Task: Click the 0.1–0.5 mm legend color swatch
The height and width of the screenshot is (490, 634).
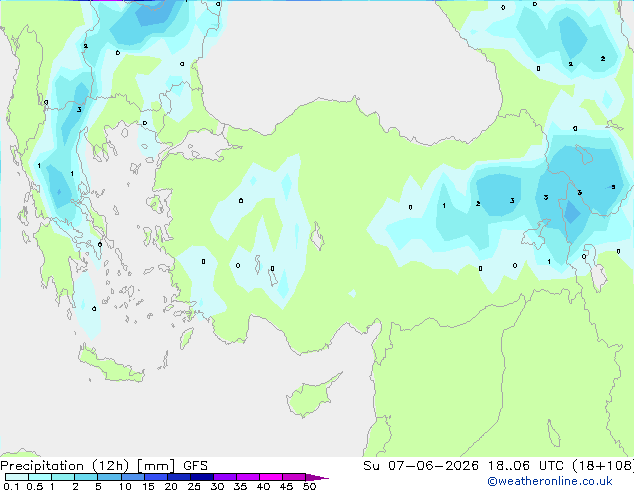Action: (x=17, y=477)
